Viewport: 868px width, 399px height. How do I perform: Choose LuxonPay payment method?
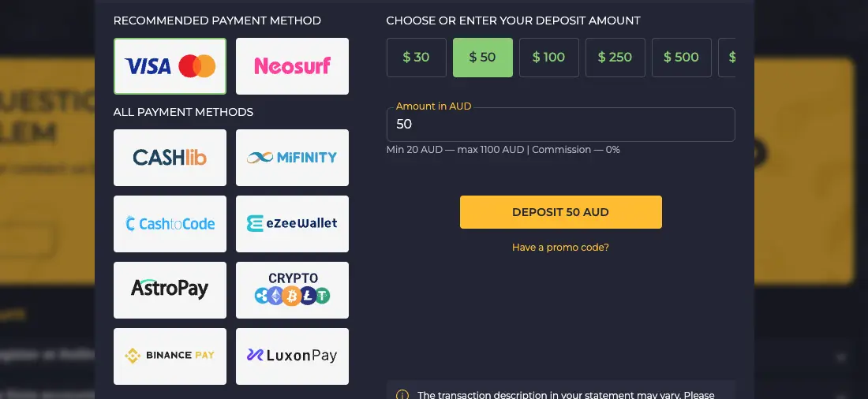tap(292, 356)
